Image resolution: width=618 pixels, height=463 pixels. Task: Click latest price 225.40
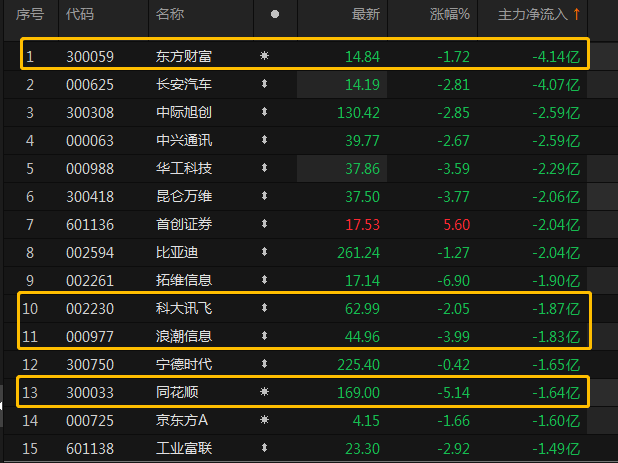[358, 364]
